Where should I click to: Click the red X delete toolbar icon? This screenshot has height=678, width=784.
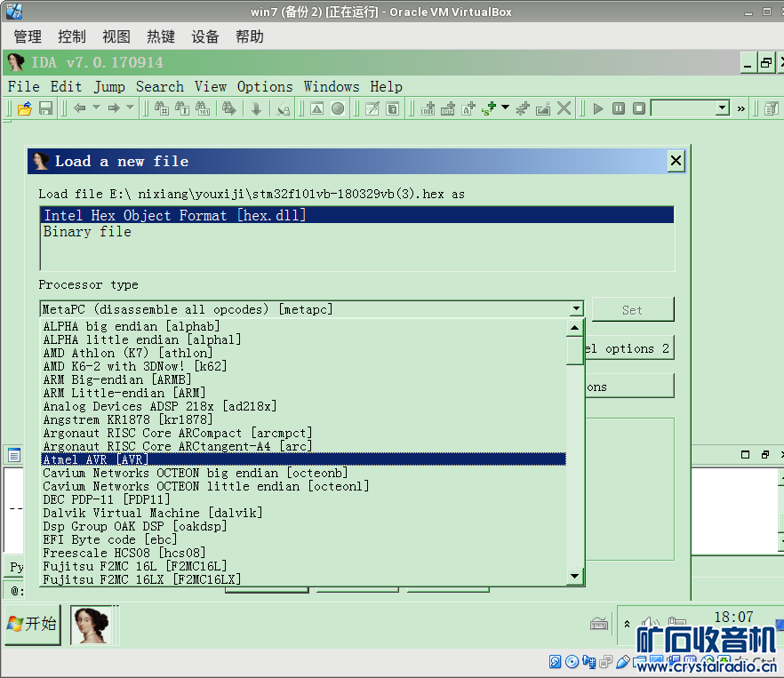[x=564, y=108]
